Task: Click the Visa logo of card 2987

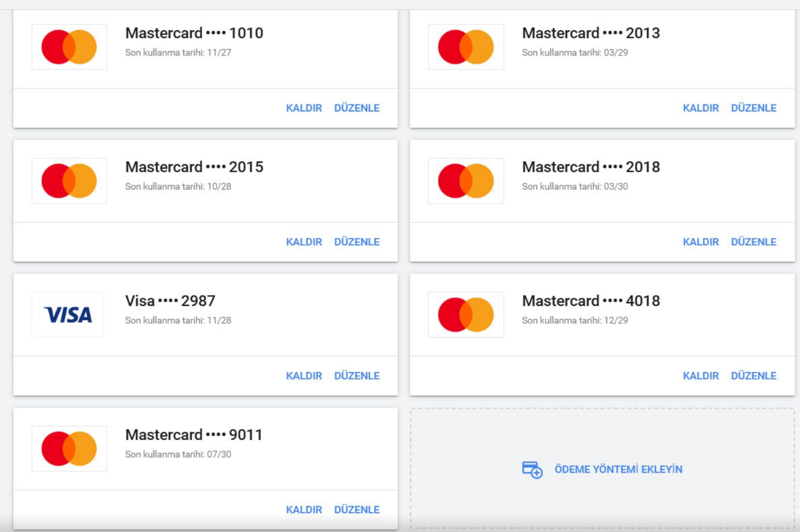Action: pyautogui.click(x=67, y=315)
